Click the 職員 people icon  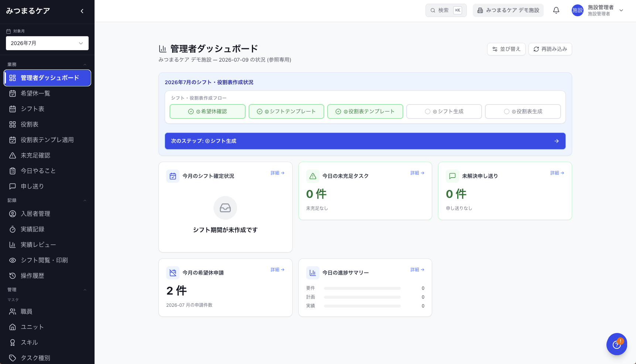(x=13, y=312)
